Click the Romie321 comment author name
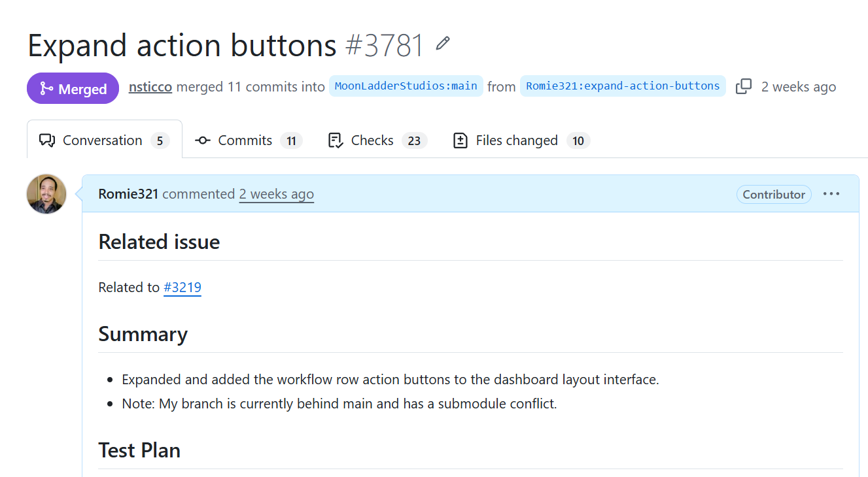This screenshot has width=868, height=477. [x=128, y=194]
